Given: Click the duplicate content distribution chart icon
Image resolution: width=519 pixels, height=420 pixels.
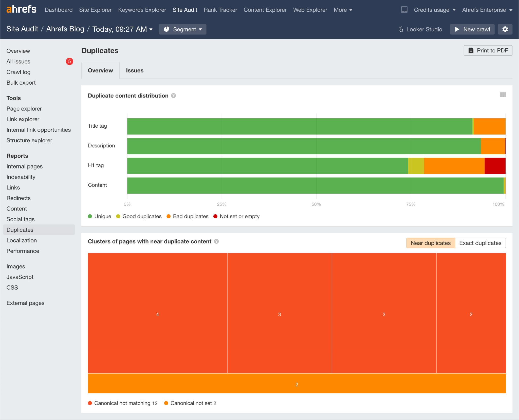Looking at the screenshot, I should pyautogui.click(x=503, y=95).
